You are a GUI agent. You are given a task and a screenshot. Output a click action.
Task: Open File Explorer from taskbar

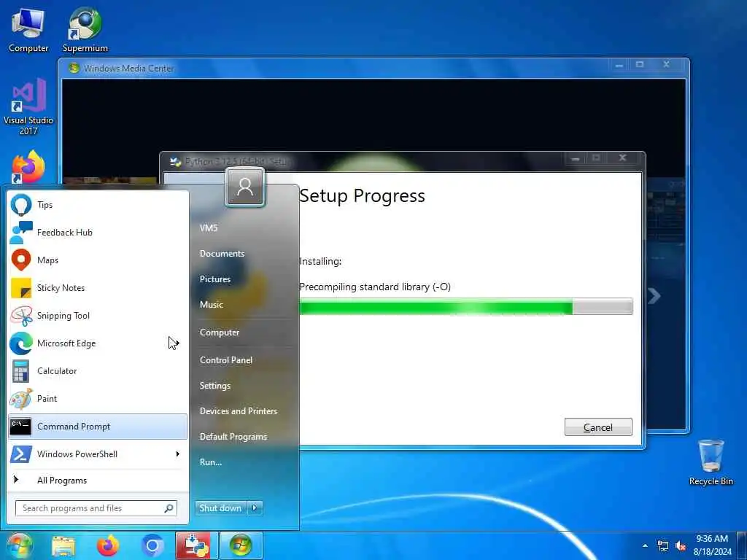point(63,546)
